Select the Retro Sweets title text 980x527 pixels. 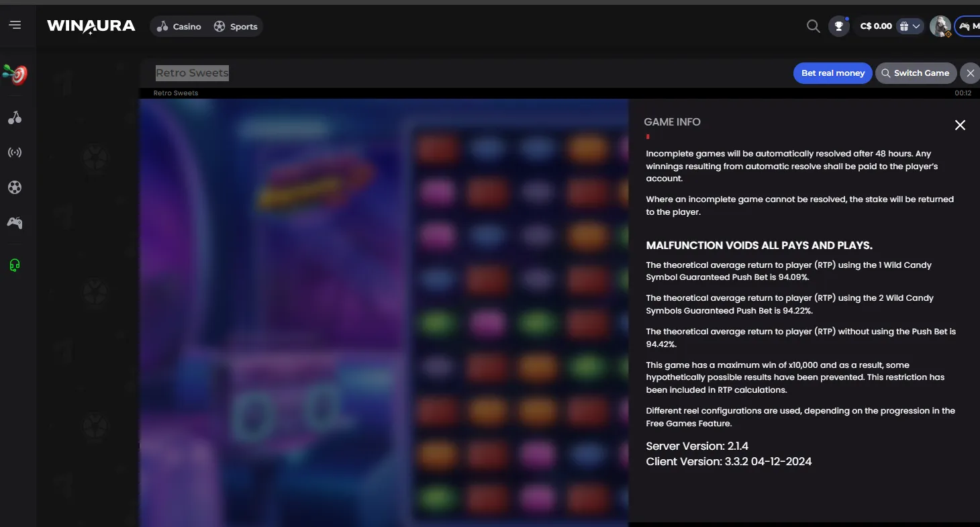click(x=192, y=73)
